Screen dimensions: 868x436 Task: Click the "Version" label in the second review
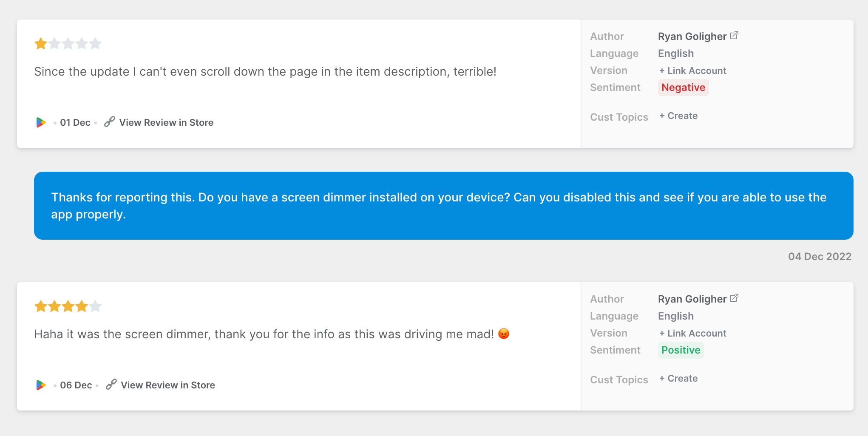click(609, 333)
